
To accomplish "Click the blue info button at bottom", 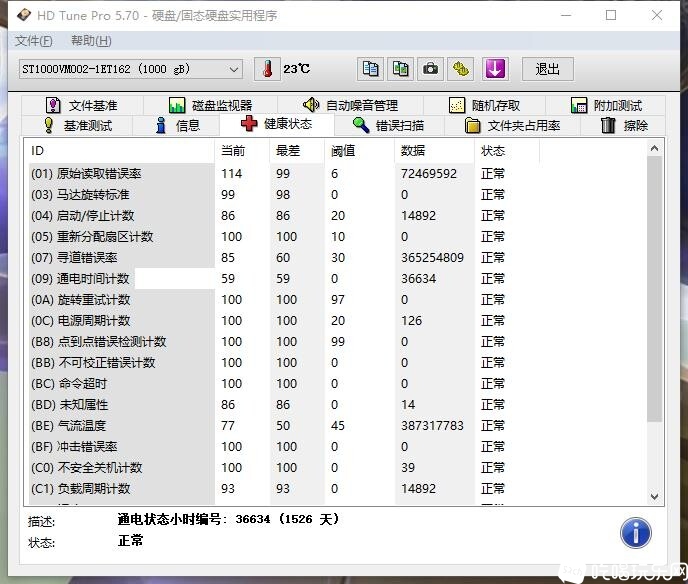I will point(636,533).
